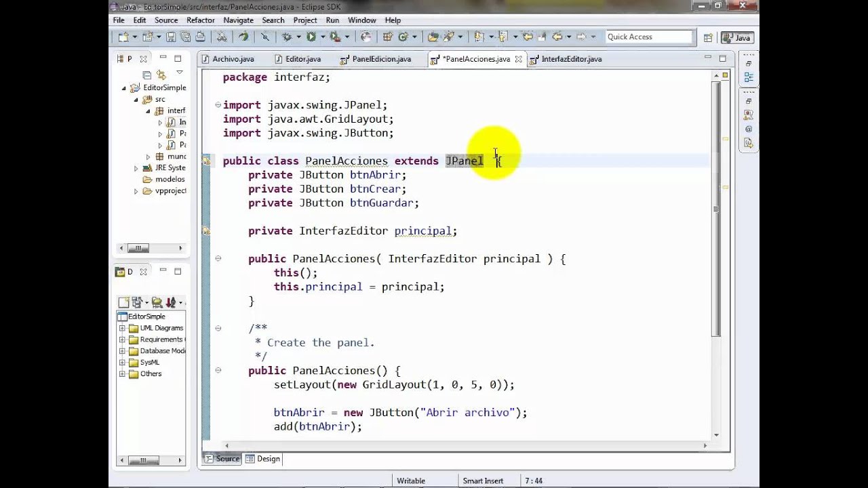Viewport: 868px width, 488px height.
Task: Expand the Others folder
Action: pos(123,374)
